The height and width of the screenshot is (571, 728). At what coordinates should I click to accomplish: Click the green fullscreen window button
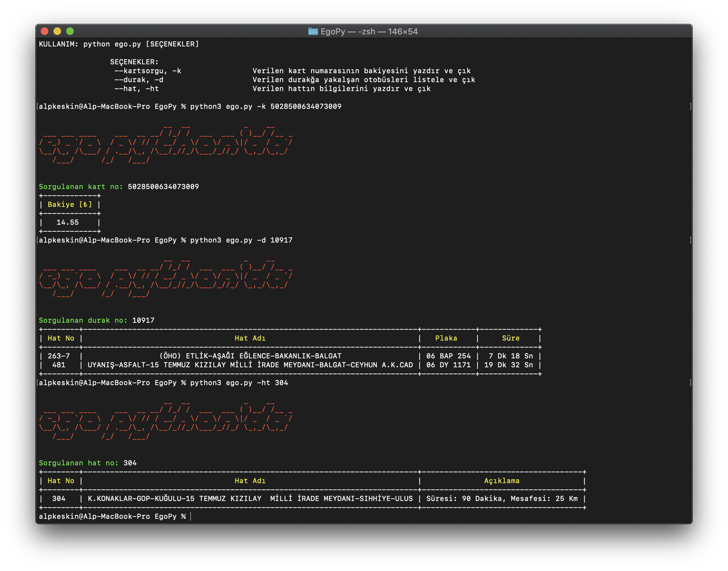click(70, 32)
